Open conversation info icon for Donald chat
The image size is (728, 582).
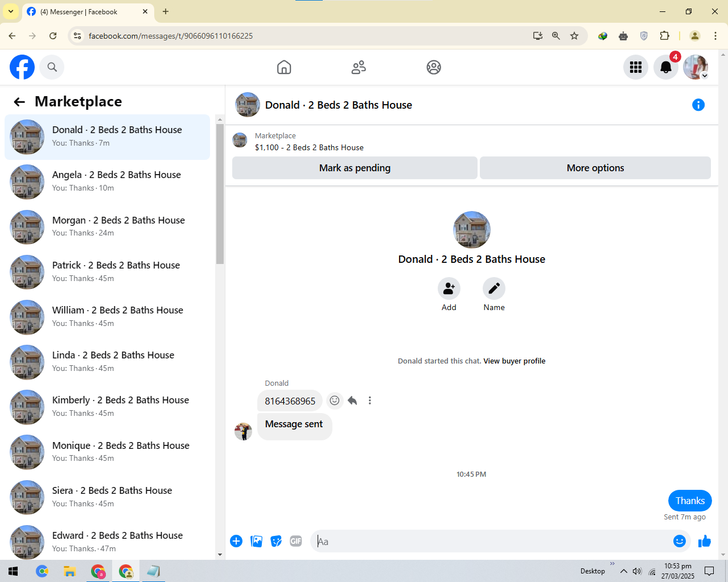tap(698, 105)
